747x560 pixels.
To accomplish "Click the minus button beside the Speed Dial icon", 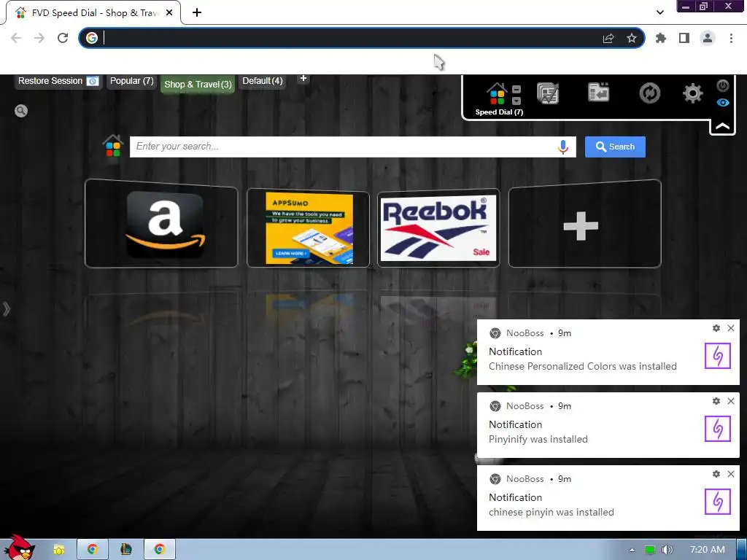I will click(x=516, y=90).
